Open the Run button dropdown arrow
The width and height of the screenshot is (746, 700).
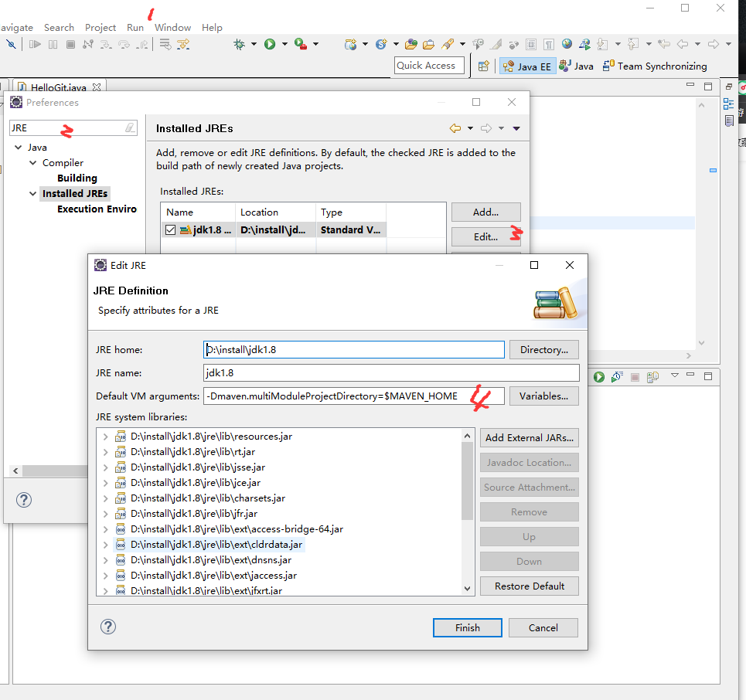284,44
